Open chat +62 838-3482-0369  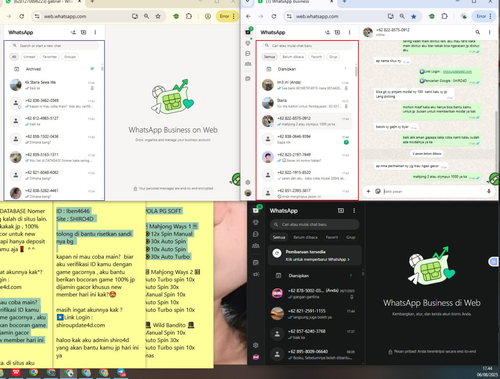[x=53, y=103]
